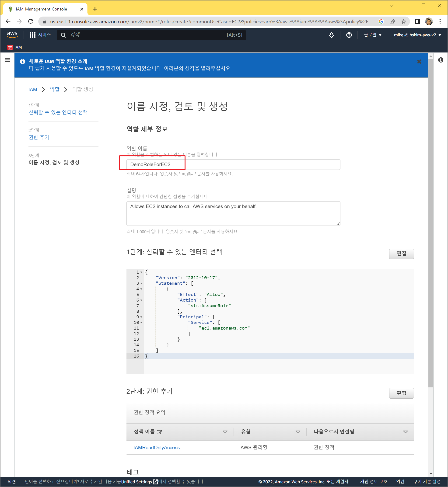
Task: Open the hamburger side navigation menu
Action: pos(7,60)
